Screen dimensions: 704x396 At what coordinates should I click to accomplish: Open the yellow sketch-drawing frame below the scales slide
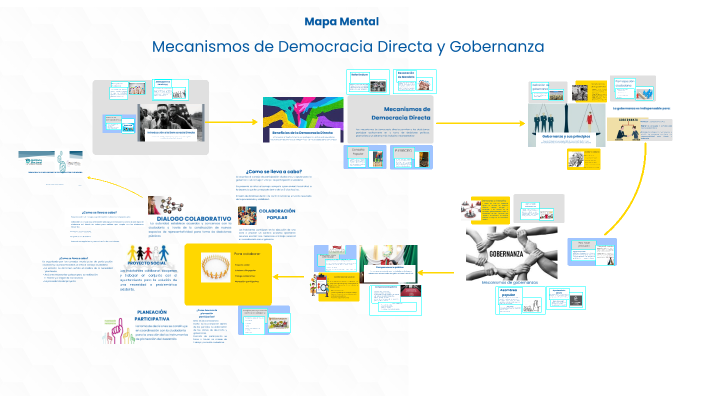click(x=583, y=159)
